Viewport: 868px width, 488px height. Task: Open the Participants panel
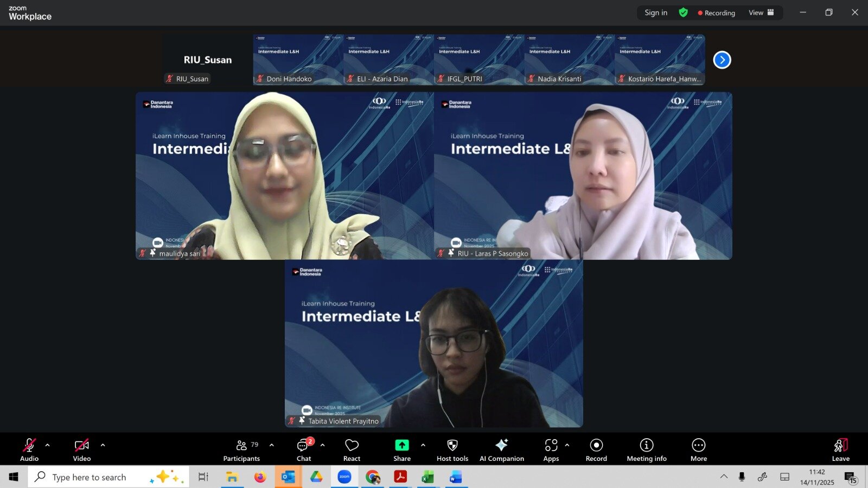pyautogui.click(x=241, y=450)
